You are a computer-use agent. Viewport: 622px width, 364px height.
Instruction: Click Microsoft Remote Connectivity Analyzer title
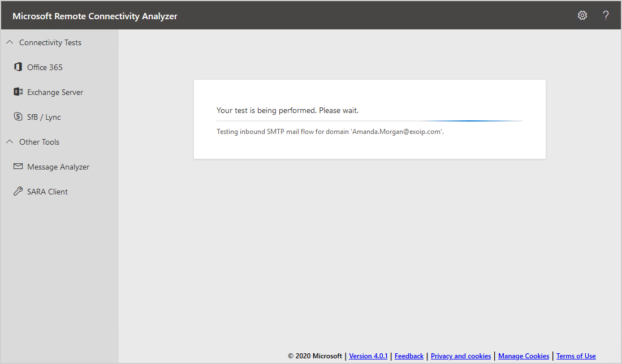click(x=95, y=16)
